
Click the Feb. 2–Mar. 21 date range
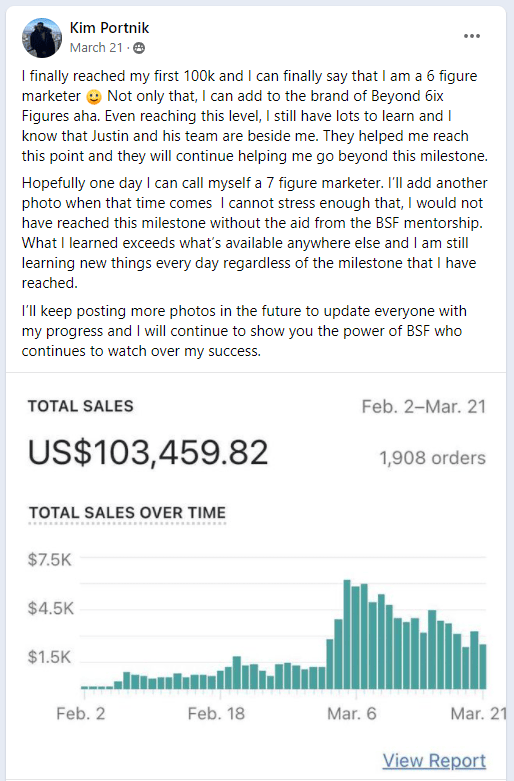(423, 406)
